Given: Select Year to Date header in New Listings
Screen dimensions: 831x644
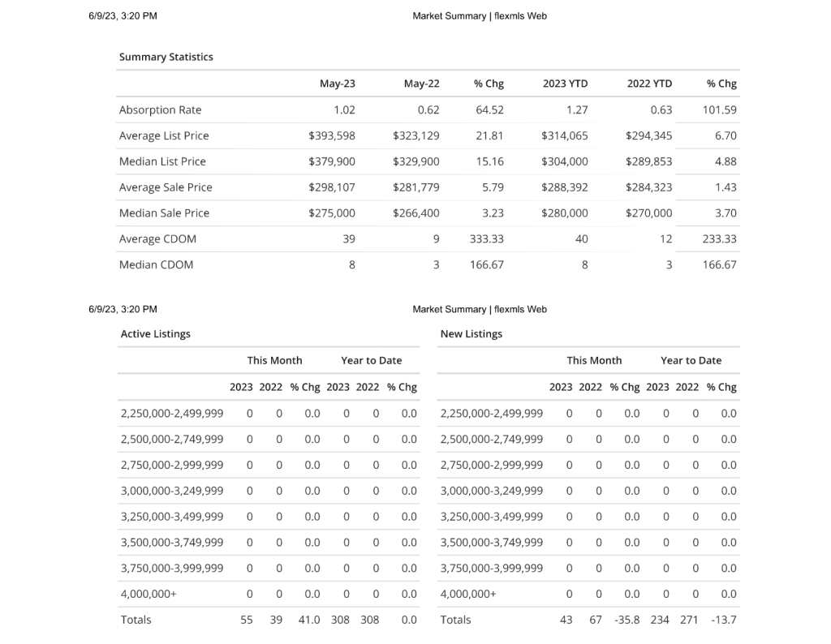Looking at the screenshot, I should point(691,361).
